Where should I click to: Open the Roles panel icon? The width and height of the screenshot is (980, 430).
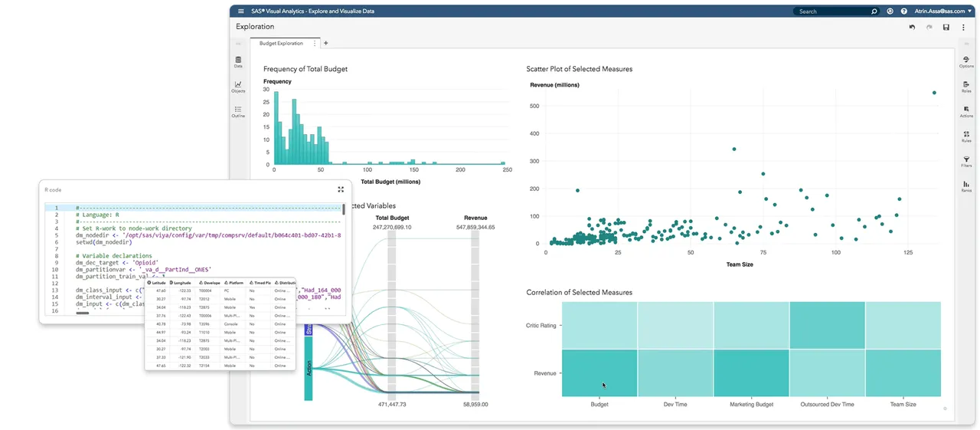tap(966, 87)
